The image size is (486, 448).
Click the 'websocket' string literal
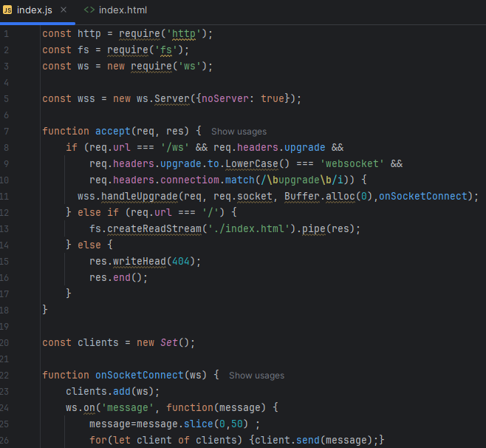(x=352, y=163)
